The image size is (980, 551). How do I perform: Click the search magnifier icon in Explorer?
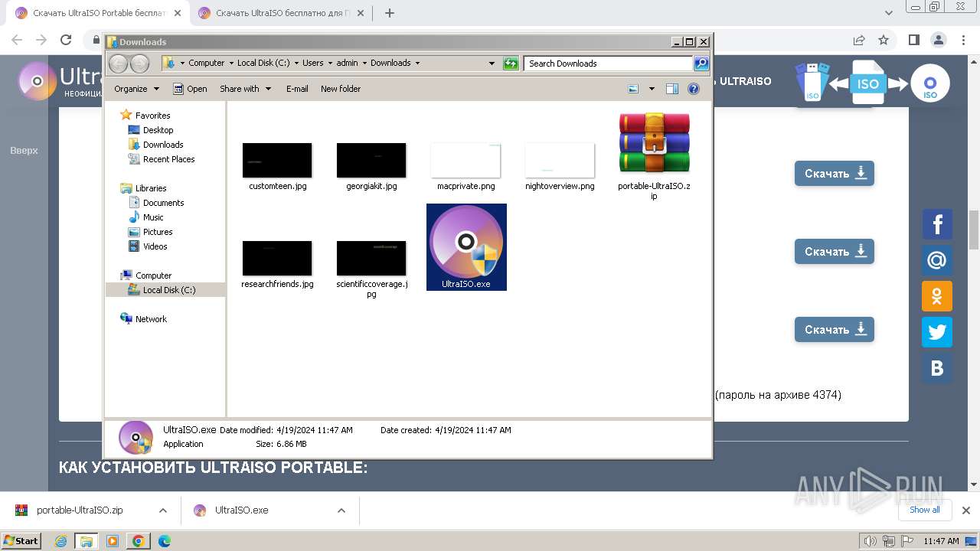[x=701, y=64]
